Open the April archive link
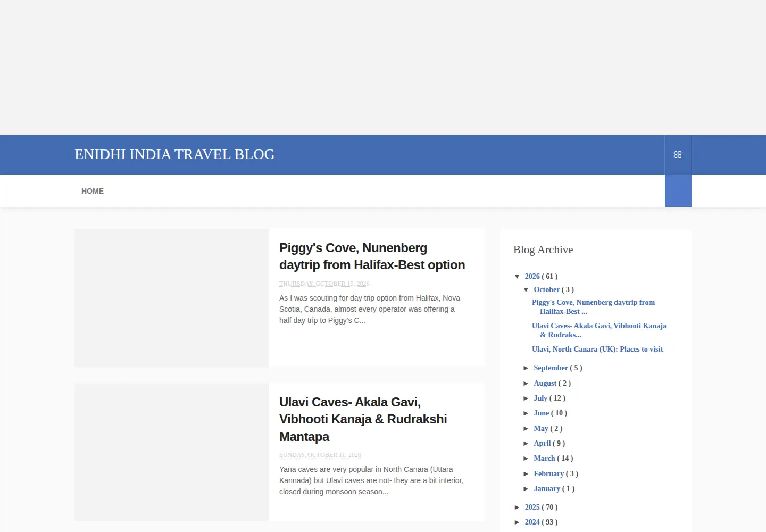This screenshot has height=532, width=766. (542, 443)
